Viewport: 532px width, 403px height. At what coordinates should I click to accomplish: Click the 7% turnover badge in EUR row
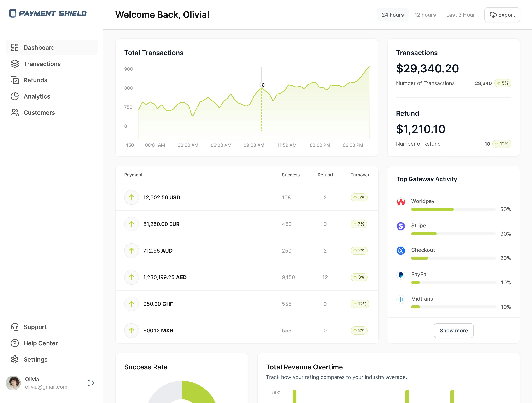click(x=359, y=224)
